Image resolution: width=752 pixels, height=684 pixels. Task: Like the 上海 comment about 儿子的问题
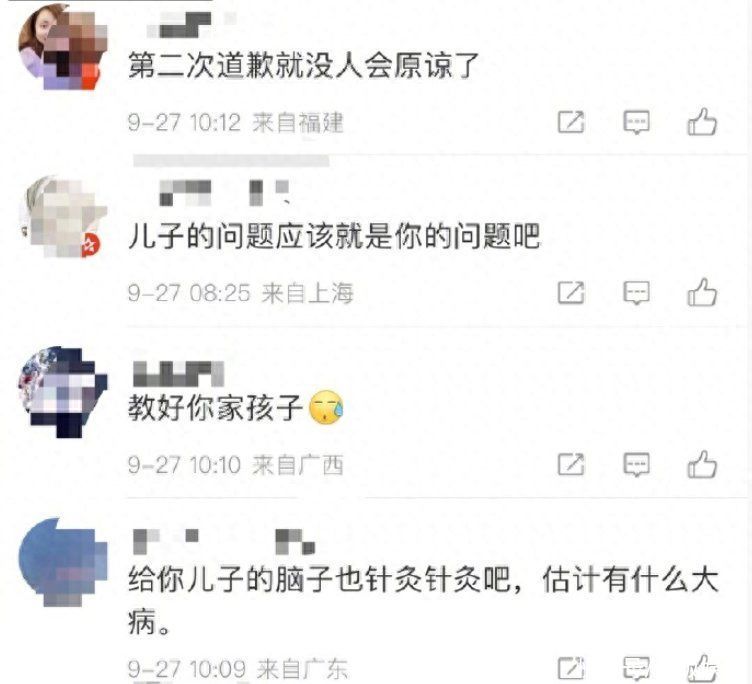[702, 292]
